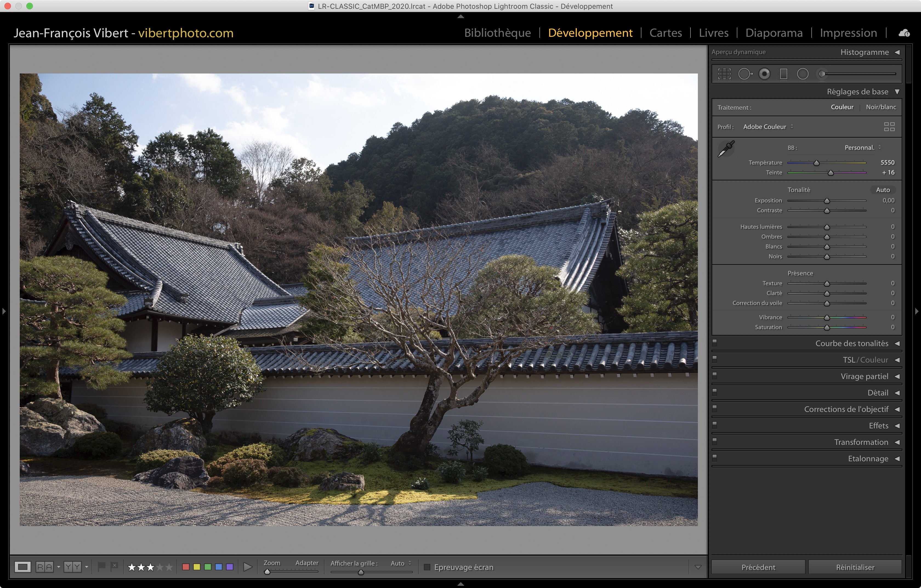921x588 pixels.
Task: Open the Impression module
Action: [x=848, y=33]
